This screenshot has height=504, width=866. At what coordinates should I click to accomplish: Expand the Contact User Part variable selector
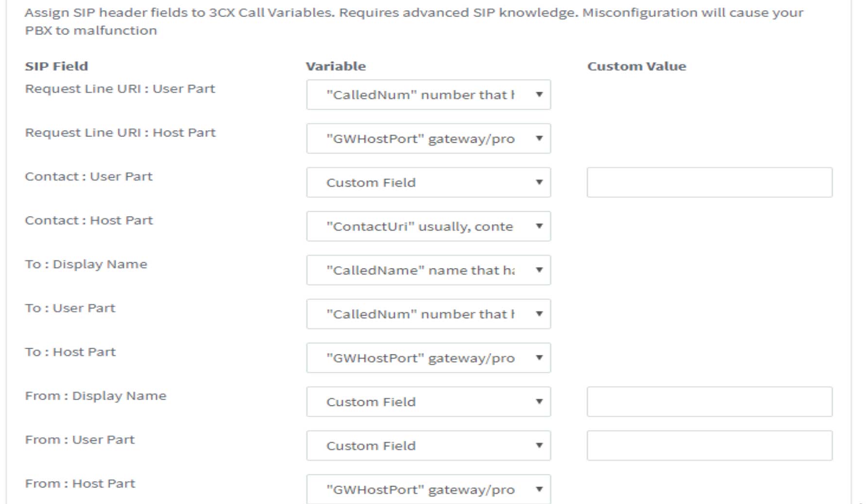[x=428, y=183]
